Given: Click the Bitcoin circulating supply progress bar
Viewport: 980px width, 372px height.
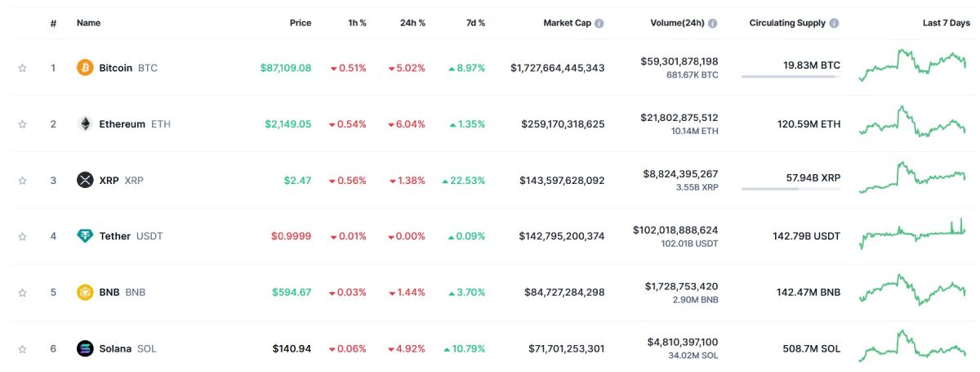Looking at the screenshot, I should pos(791,77).
